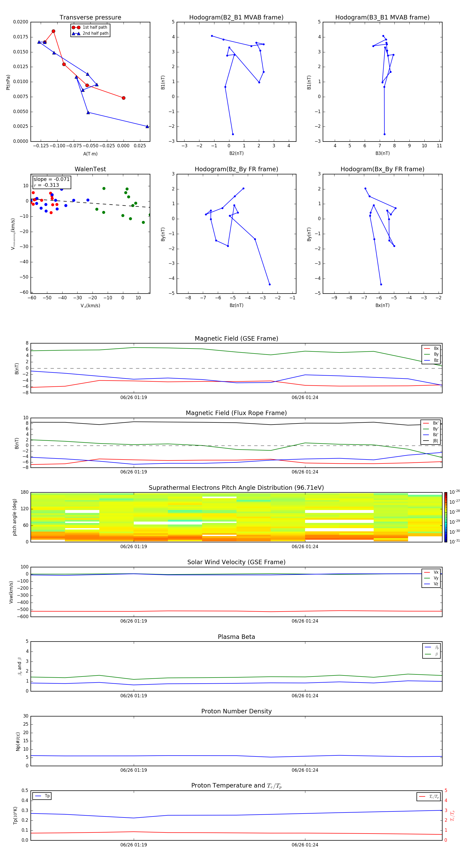Click the 'r = -0.313' annotation
The width and height of the screenshot is (473, 868).
47,185
